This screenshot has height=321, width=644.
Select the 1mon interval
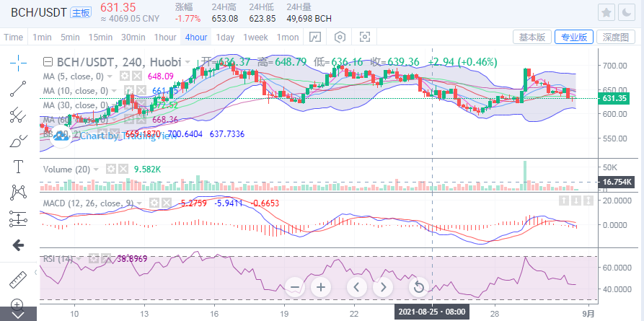tap(288, 38)
